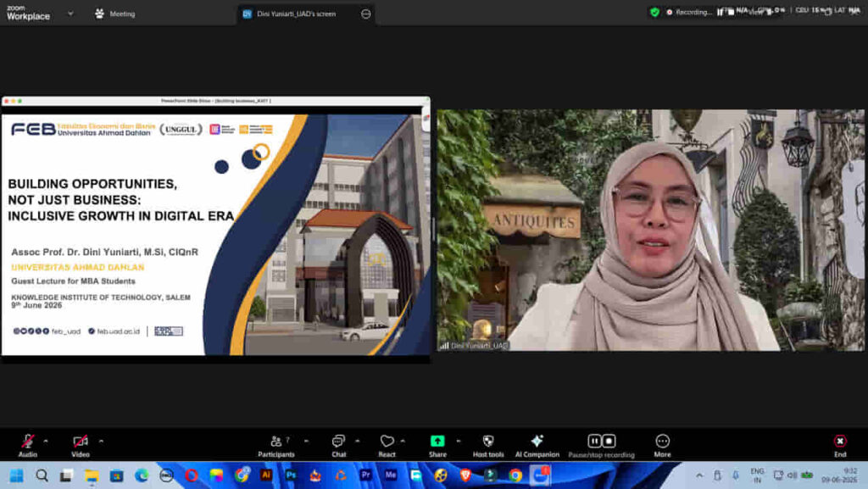The image size is (868, 489).
Task: Launch Adobe Premiere Pro from taskbar
Action: [x=366, y=475]
